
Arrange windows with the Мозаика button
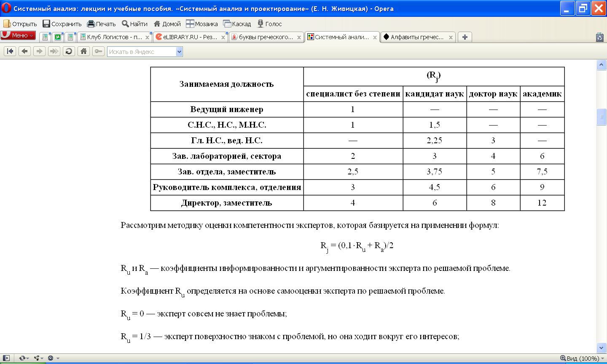click(202, 24)
